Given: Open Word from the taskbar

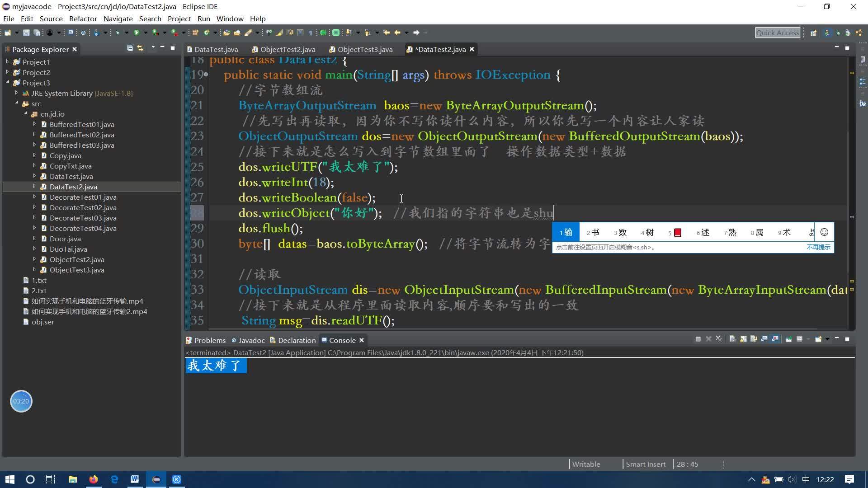Looking at the screenshot, I should (x=135, y=479).
